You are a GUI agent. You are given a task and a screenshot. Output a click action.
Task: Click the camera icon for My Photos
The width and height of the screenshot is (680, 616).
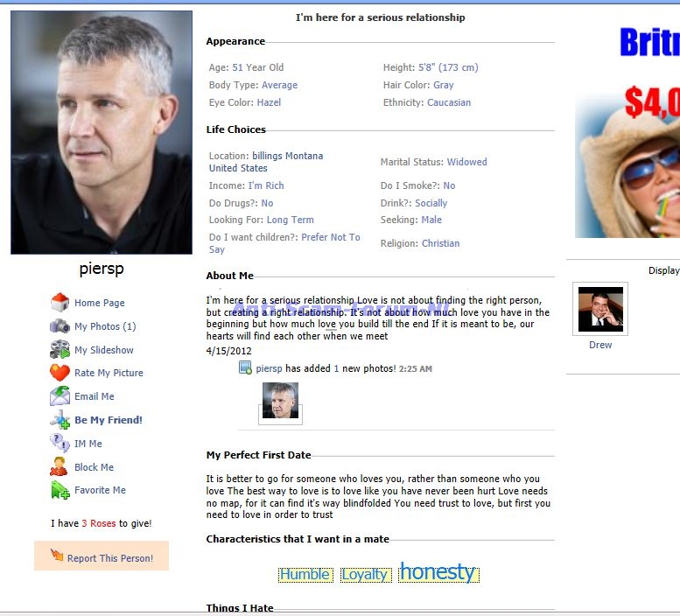[x=60, y=326]
